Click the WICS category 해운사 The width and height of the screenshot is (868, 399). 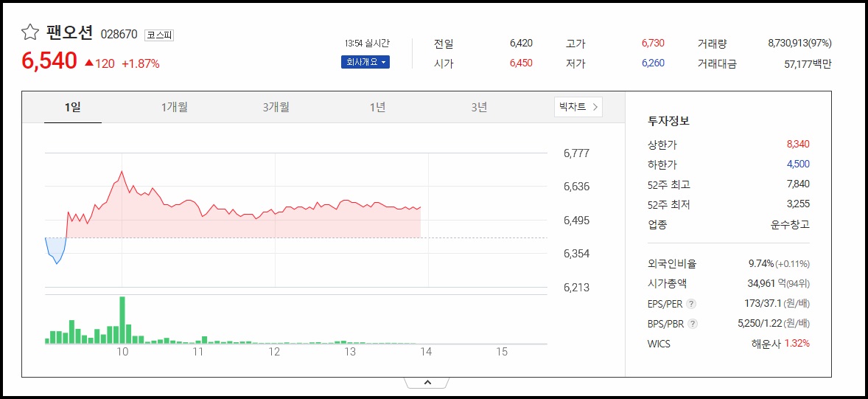766,344
